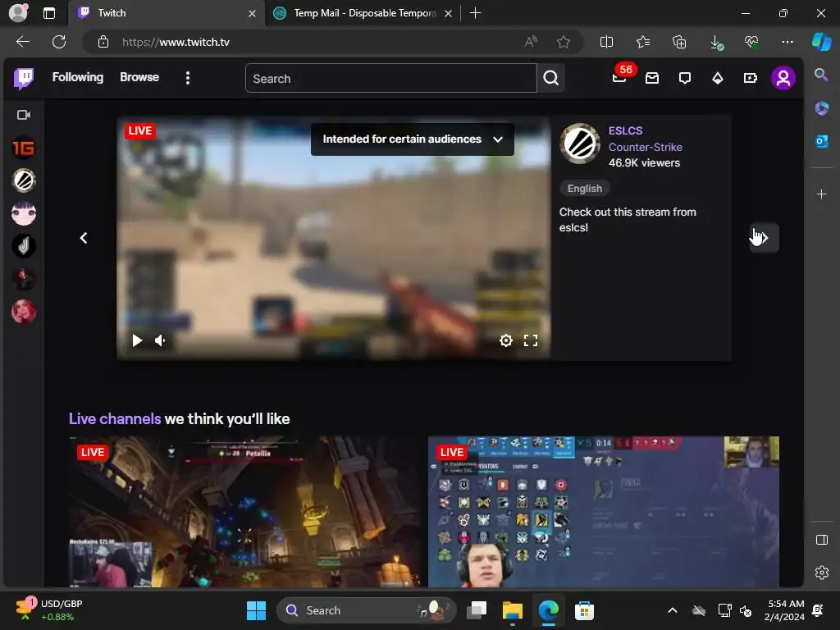Open the Get Bits diamond icon
The width and height of the screenshot is (840, 630).
(x=717, y=78)
